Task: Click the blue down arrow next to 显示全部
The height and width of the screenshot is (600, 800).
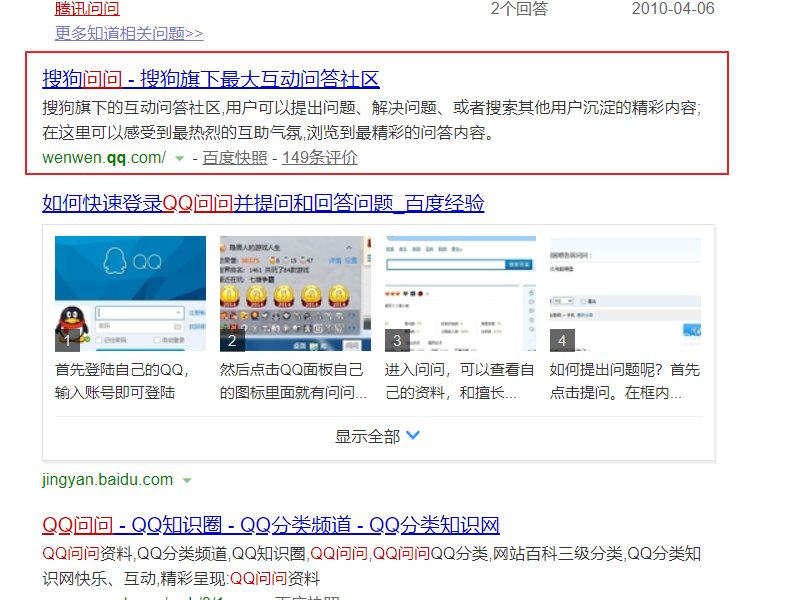Action: coord(412,435)
